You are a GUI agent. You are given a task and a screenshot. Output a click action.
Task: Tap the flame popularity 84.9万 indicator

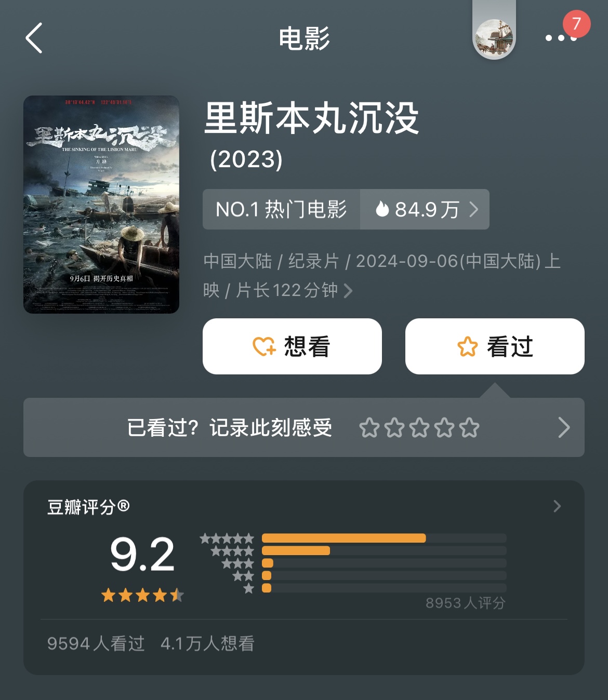(x=425, y=209)
